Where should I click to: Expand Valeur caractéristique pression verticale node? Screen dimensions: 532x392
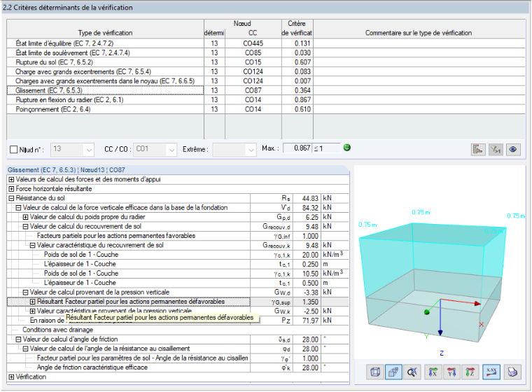(33, 311)
